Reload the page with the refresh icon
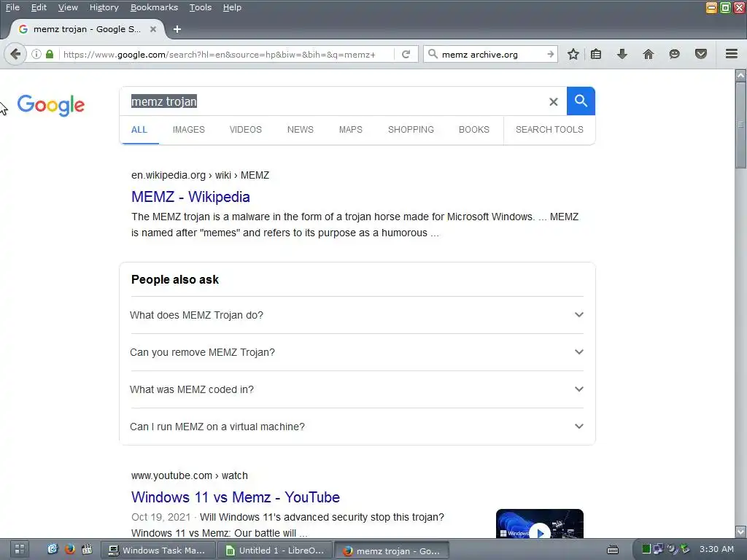 (x=406, y=54)
